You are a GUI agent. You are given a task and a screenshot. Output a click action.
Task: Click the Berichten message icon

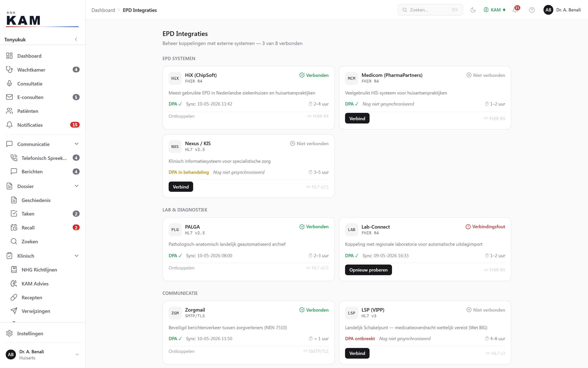(14, 171)
